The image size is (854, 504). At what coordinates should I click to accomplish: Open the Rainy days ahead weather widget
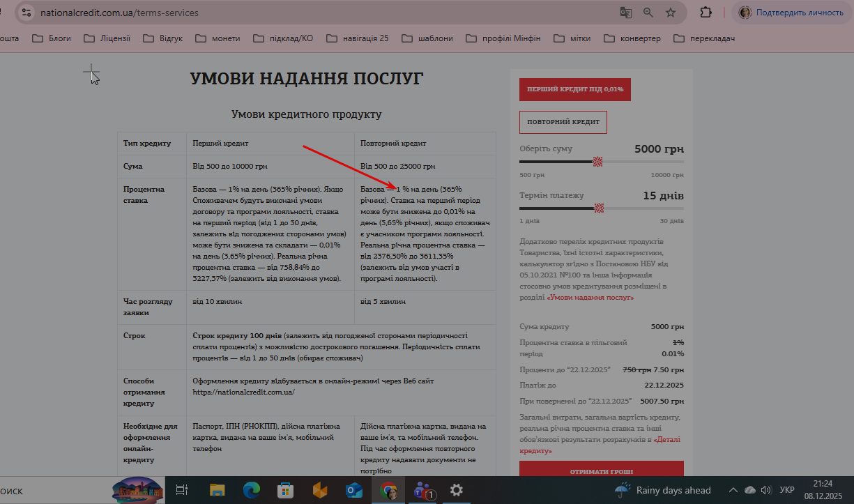pyautogui.click(x=662, y=490)
